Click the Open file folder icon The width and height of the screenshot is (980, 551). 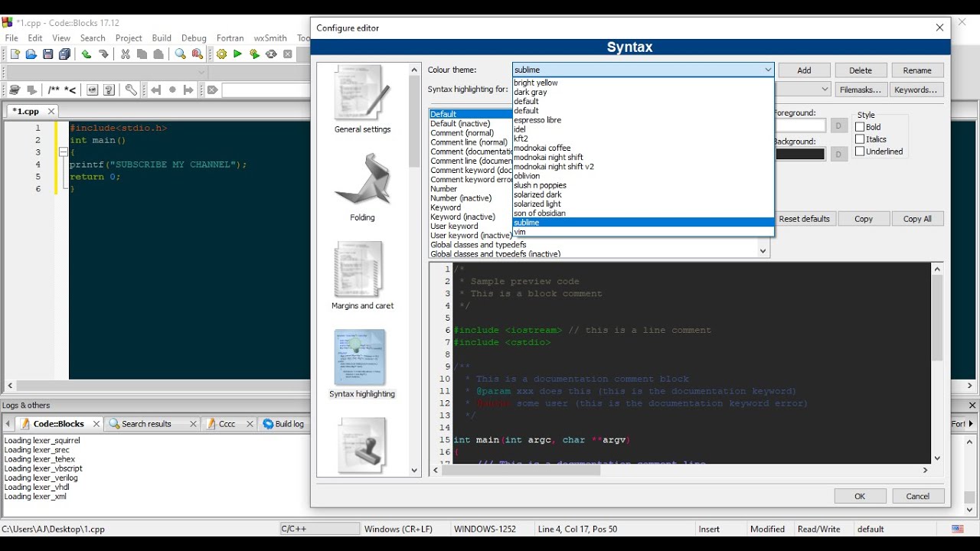click(x=31, y=54)
